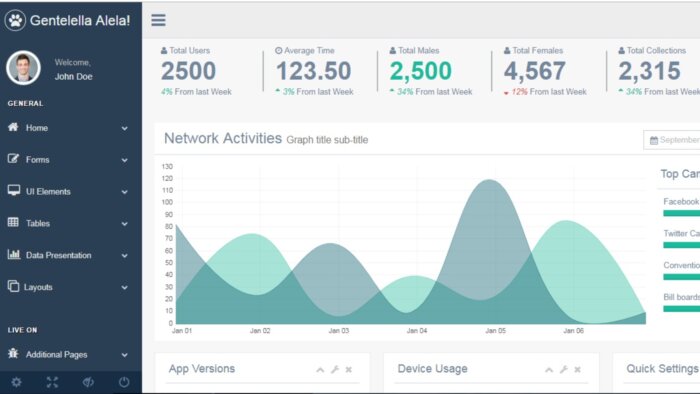Open the Layouts menu item

[71, 287]
